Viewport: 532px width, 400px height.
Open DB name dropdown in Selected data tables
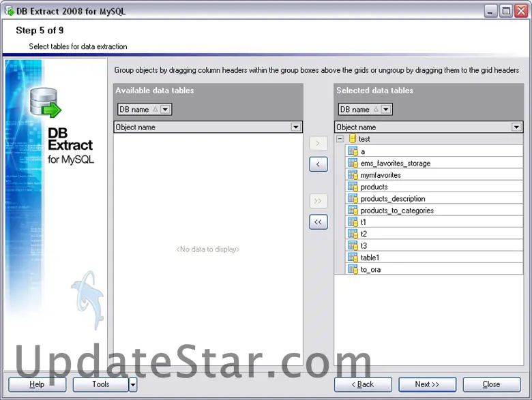tap(386, 109)
